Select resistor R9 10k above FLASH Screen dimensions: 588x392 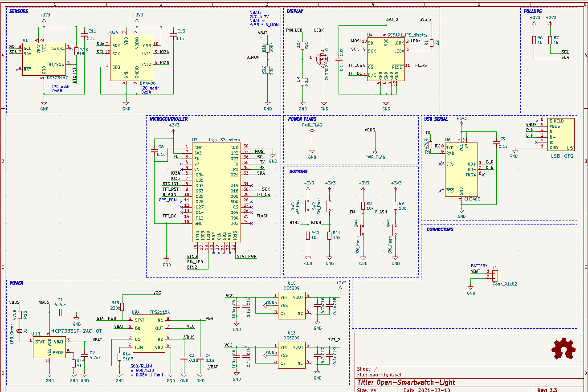pyautogui.click(x=396, y=206)
